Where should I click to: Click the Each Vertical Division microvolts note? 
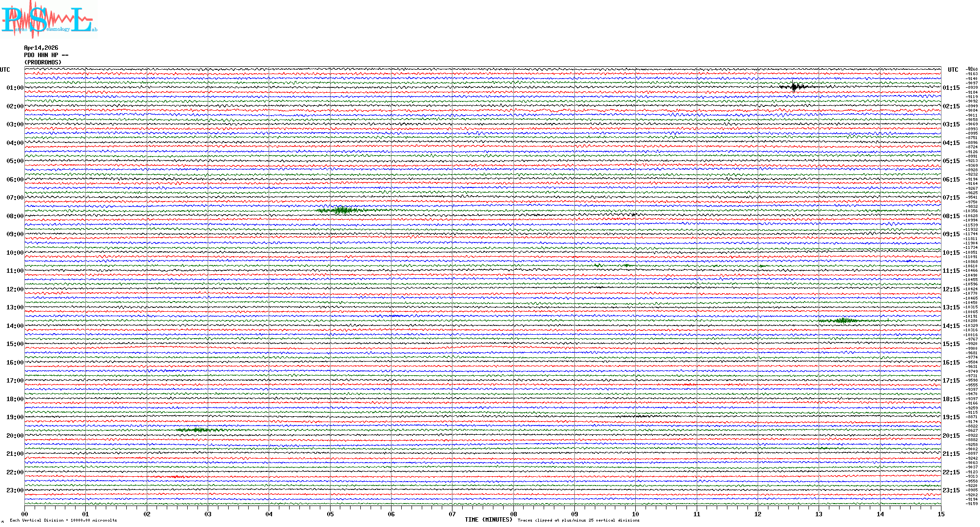[x=63, y=520]
